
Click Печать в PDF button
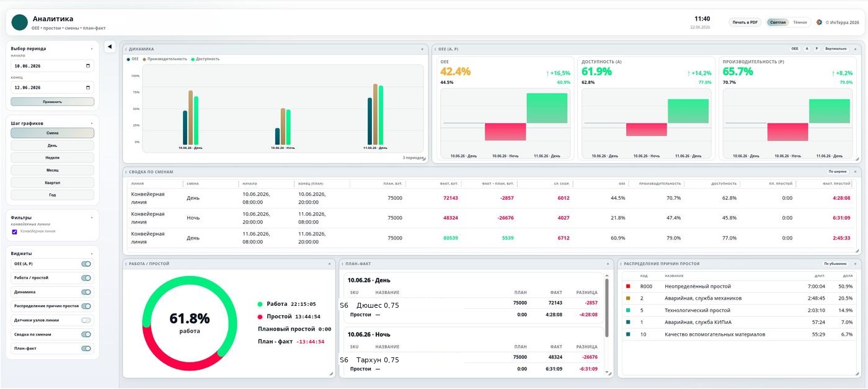coord(745,22)
